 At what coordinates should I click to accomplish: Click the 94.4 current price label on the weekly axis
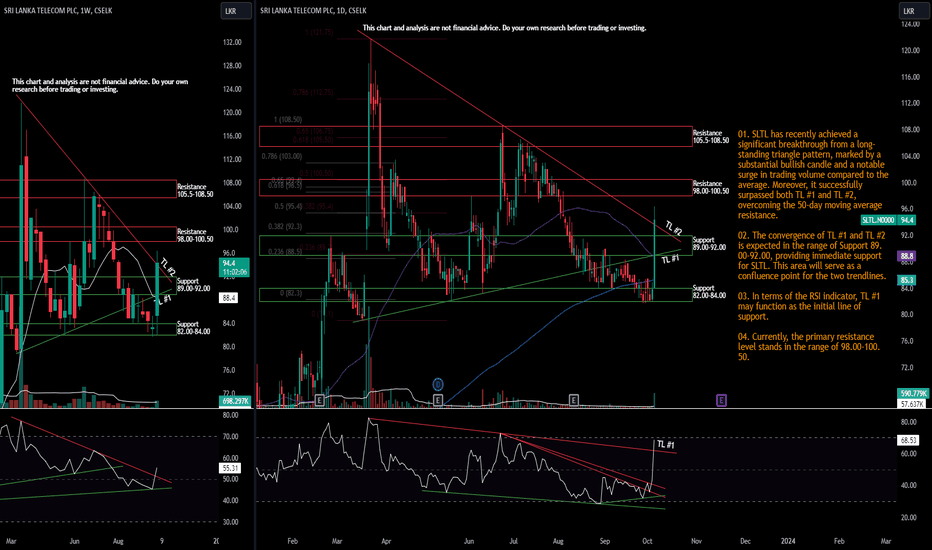pos(235,267)
